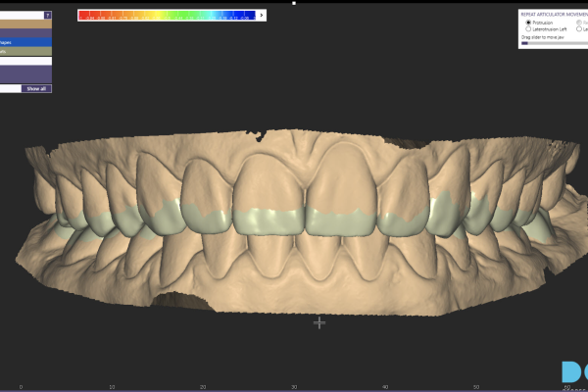Click the small white square handle at top center
Viewport: 588px width, 392px height.
click(294, 3)
